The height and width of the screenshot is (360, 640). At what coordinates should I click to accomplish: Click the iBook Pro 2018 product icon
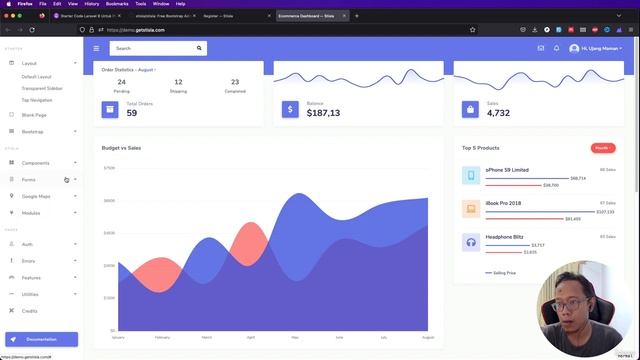click(471, 209)
